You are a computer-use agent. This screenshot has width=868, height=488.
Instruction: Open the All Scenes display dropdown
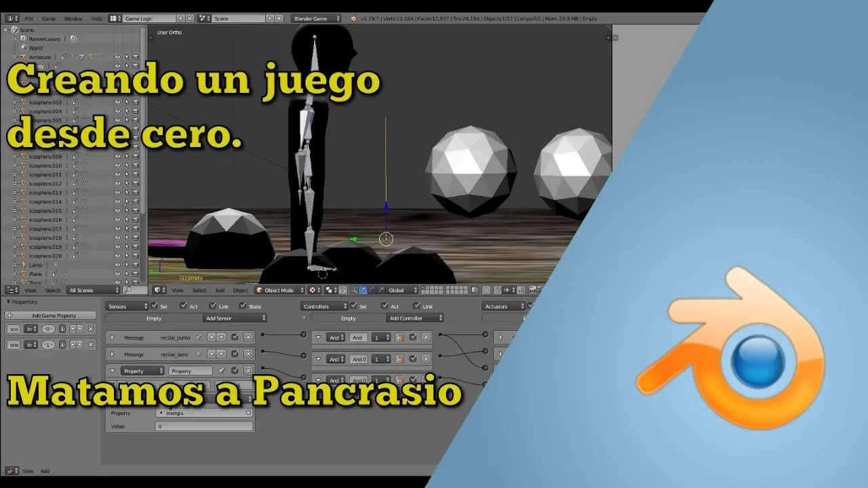point(94,290)
